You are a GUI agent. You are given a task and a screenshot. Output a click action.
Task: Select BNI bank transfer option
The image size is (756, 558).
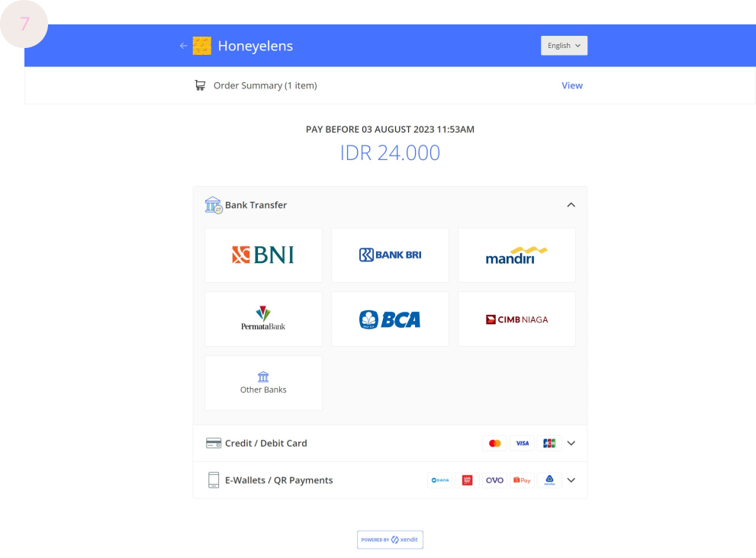(263, 255)
